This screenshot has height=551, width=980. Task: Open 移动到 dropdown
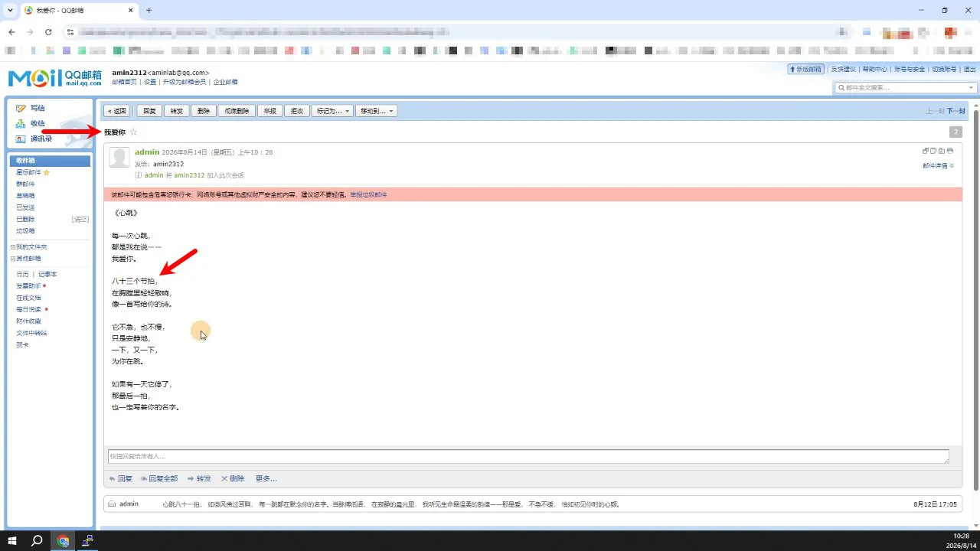tap(376, 111)
